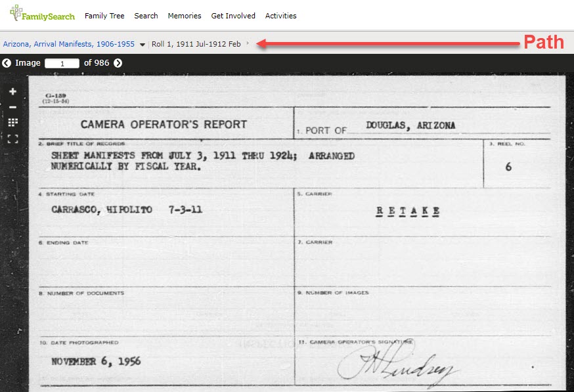Click the 'CAMERA OPERATOR'S REPORT' heading
This screenshot has width=574, height=392.
(x=164, y=125)
